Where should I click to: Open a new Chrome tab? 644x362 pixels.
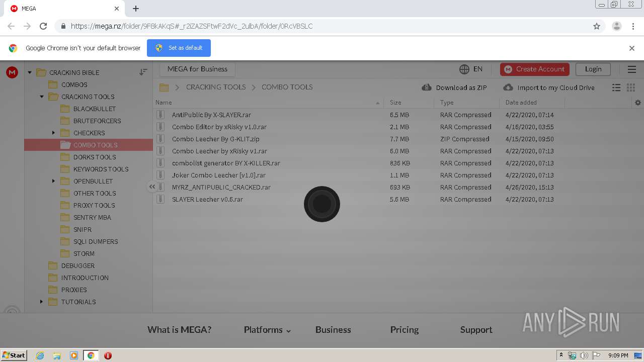(136, 9)
